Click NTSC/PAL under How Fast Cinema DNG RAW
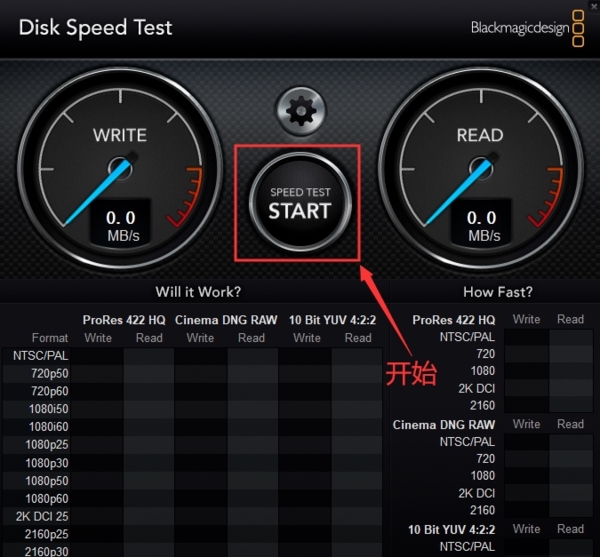The height and width of the screenshot is (557, 600). (467, 442)
